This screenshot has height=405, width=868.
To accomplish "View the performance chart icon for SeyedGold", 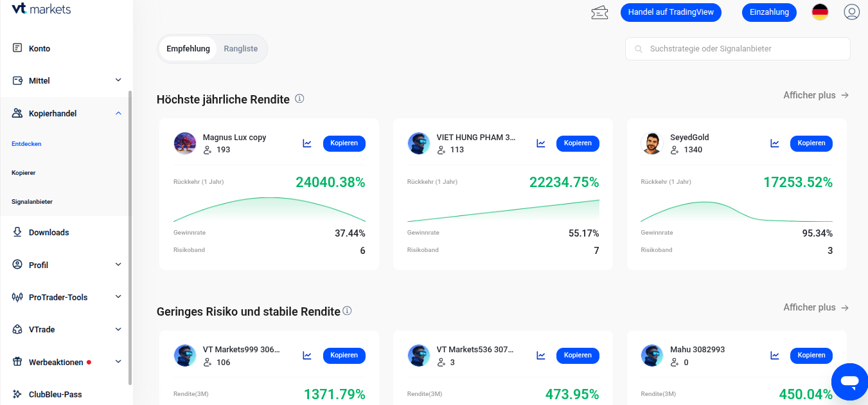I will [x=775, y=143].
